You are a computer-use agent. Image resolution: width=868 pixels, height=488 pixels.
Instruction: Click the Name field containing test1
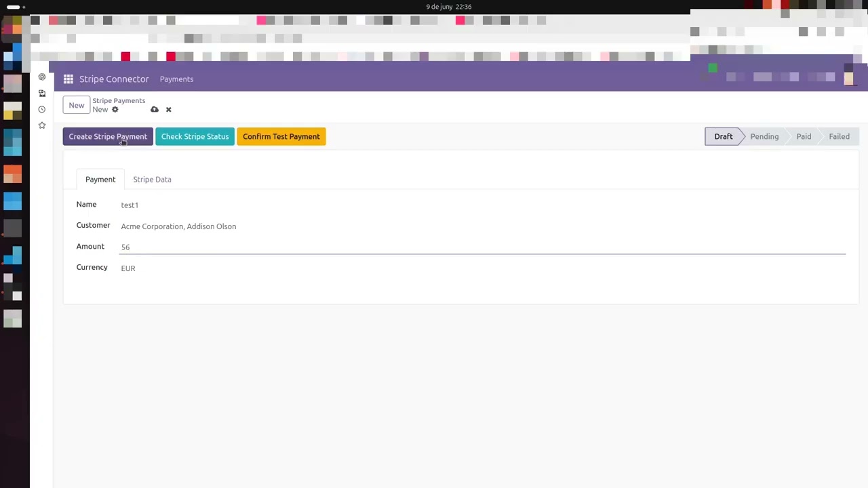coord(483,205)
